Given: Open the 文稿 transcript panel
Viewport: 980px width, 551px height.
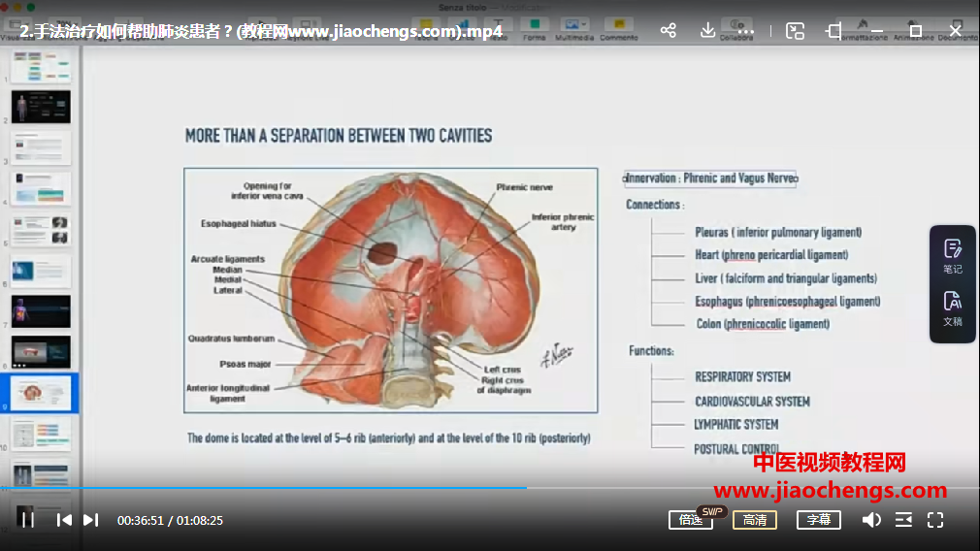Looking at the screenshot, I should tap(953, 308).
